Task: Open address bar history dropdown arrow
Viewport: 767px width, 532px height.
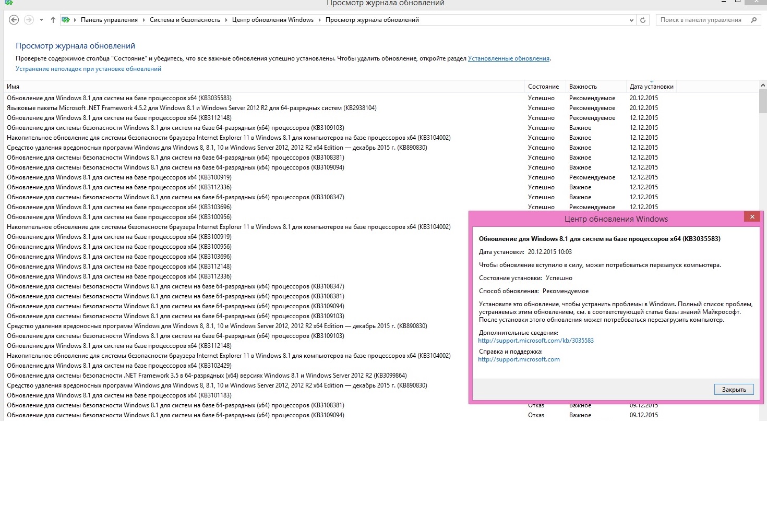Action: [x=631, y=20]
